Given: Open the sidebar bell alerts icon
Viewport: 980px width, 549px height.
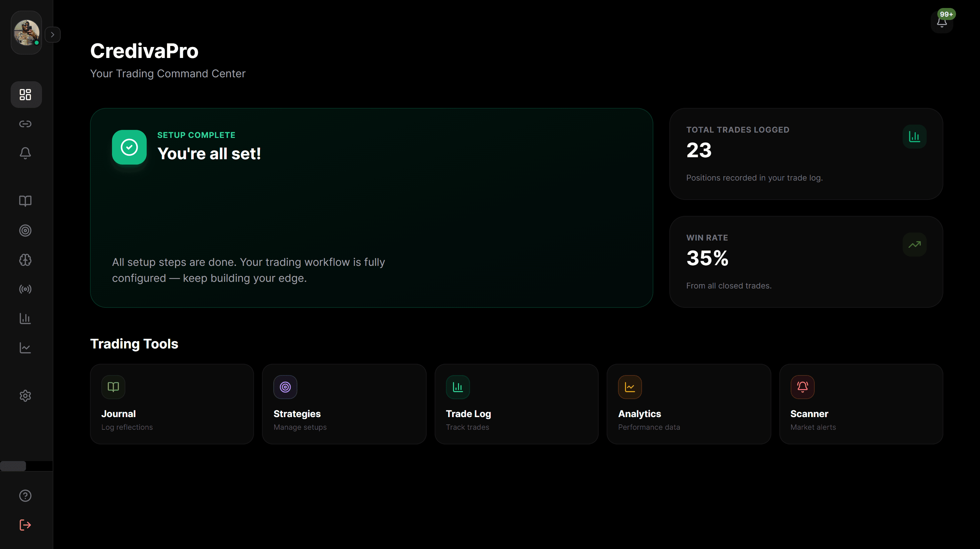Looking at the screenshot, I should [x=25, y=153].
